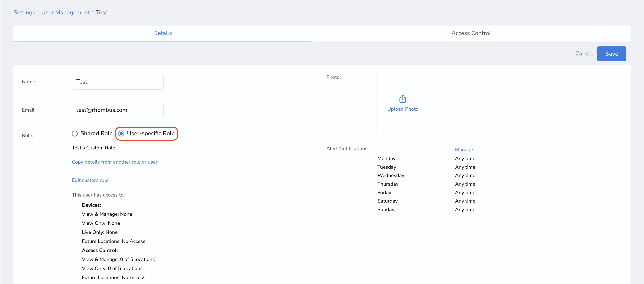Go to Settings breadcrumb
The height and width of the screenshot is (284, 644).
click(24, 13)
